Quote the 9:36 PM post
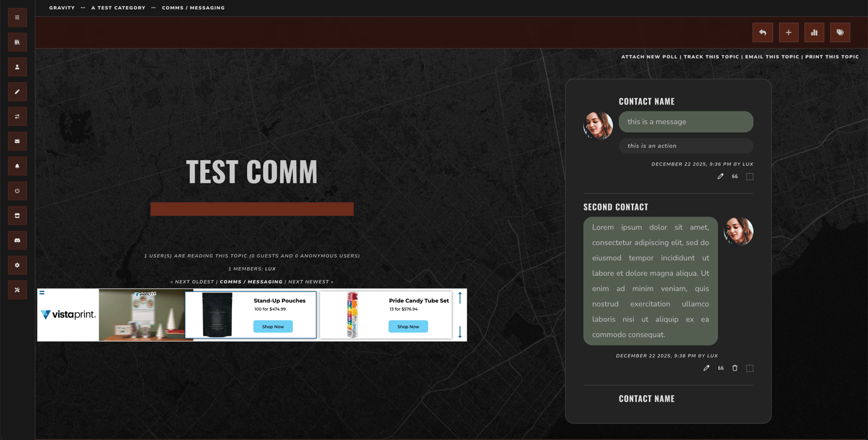 (735, 176)
